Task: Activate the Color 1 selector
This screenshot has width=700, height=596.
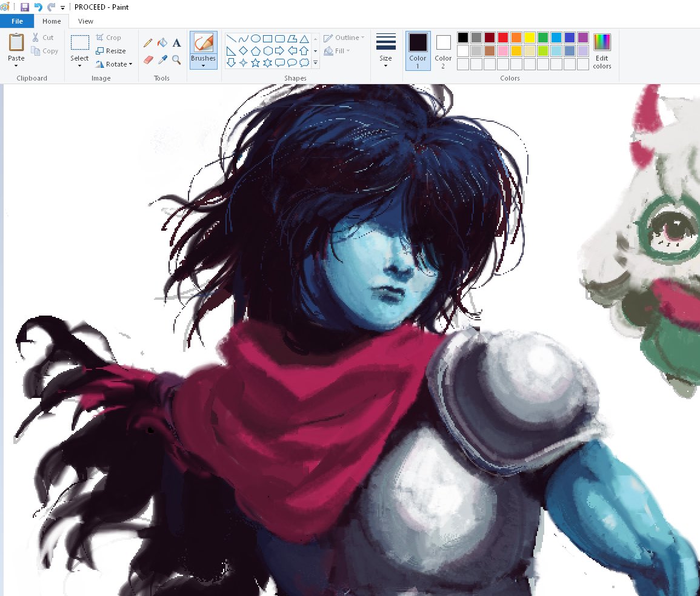Action: (x=418, y=50)
